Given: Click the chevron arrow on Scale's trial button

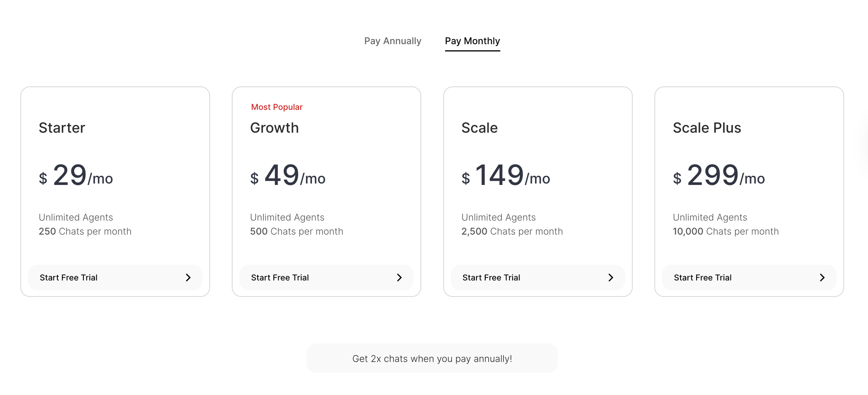Looking at the screenshot, I should pyautogui.click(x=611, y=277).
